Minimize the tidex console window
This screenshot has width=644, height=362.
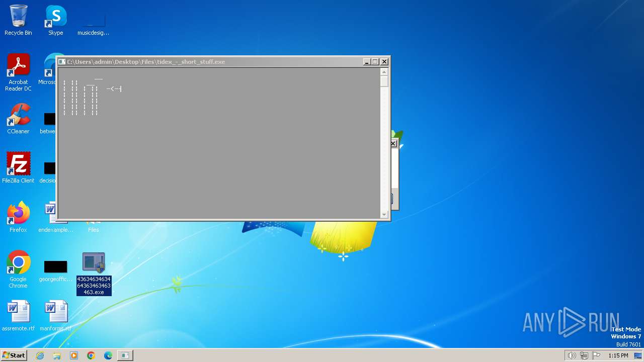[367, 62]
